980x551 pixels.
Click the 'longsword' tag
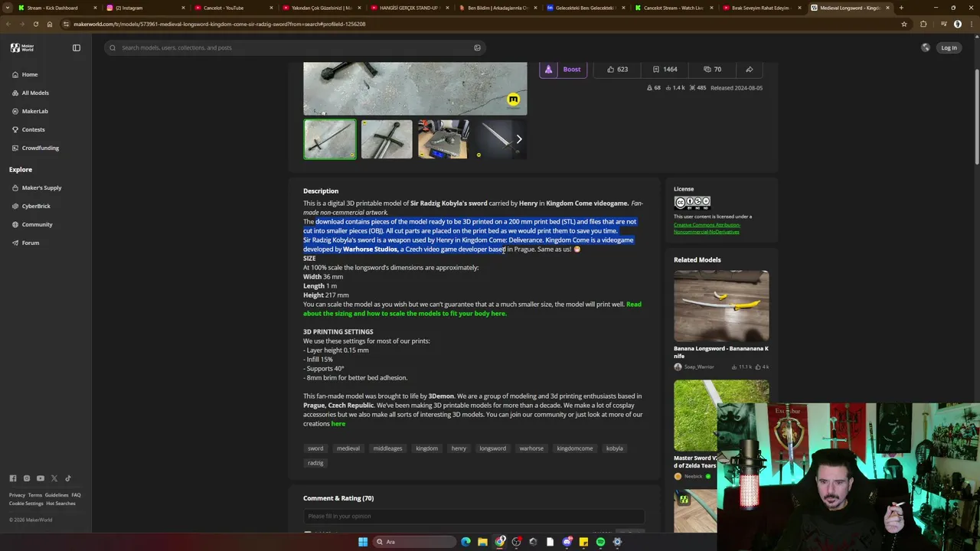(x=492, y=448)
